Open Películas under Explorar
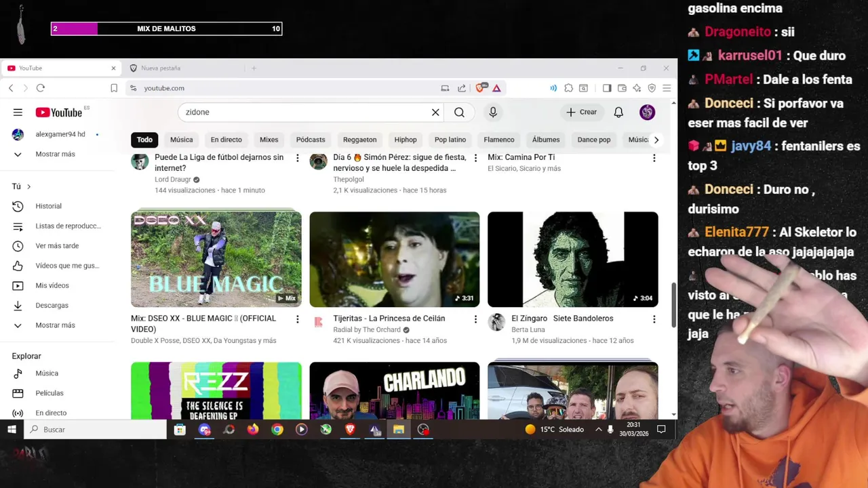 click(50, 393)
